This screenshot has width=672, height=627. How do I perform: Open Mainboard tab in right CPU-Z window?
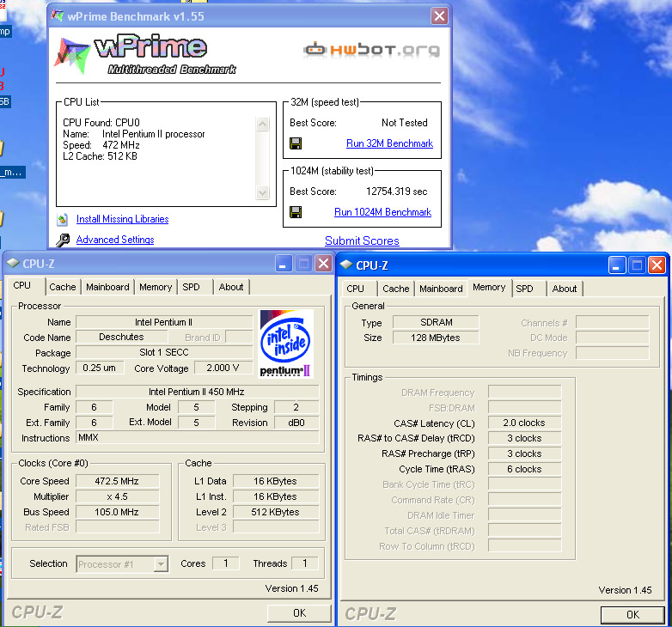(x=441, y=289)
